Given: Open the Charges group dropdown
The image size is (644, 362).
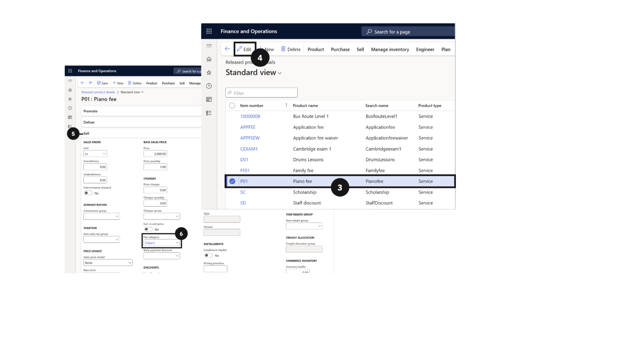Looking at the screenshot, I should click(x=161, y=216).
